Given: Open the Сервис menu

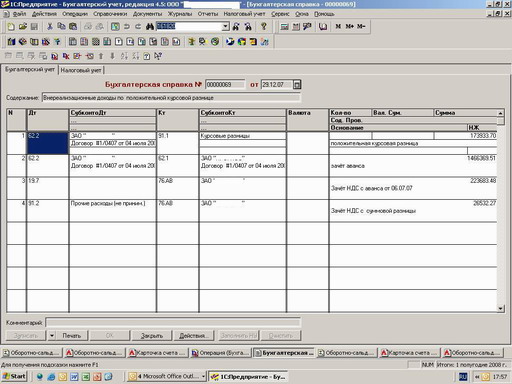Looking at the screenshot, I should (280, 14).
